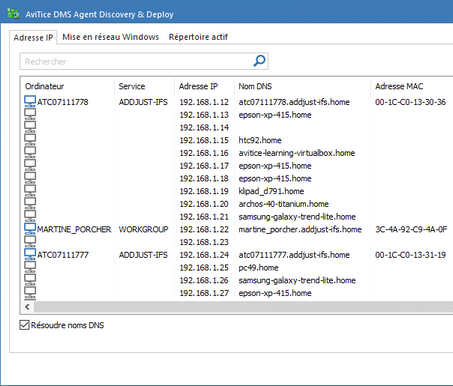
Task: Click the device icon on the 192.168.1.21 row
Action: point(30,216)
